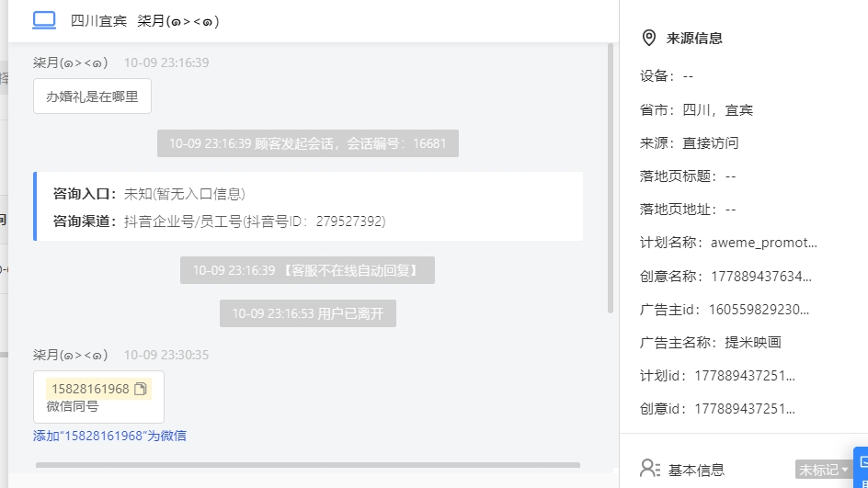Open the 未标记 tag dropdown
This screenshot has height=488, width=868.
[823, 470]
